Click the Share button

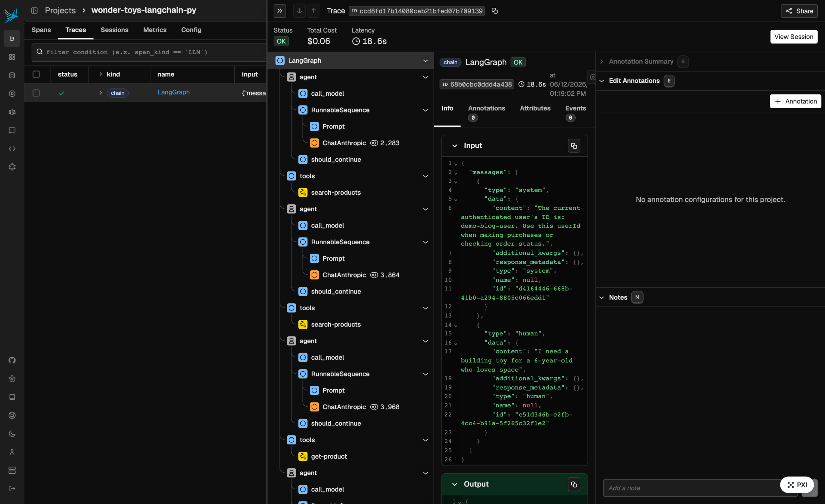[799, 11]
